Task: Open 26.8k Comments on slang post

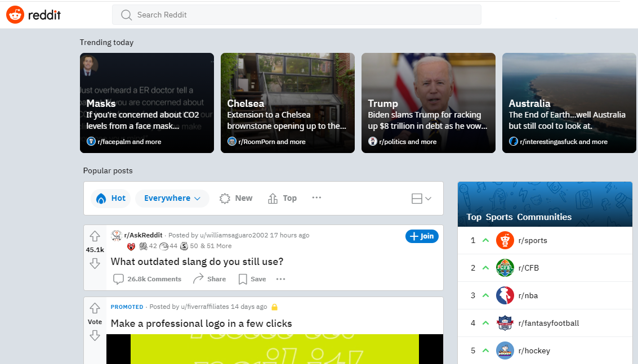Action: [x=148, y=279]
